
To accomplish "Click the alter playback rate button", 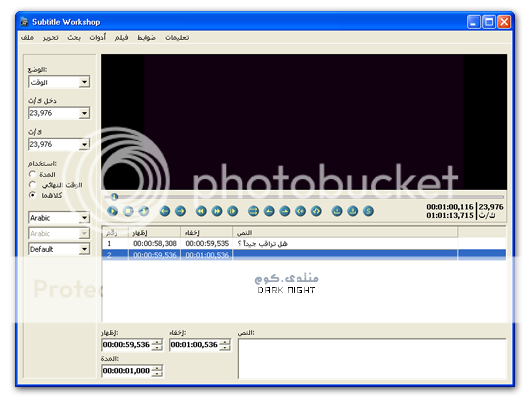I will [x=233, y=211].
